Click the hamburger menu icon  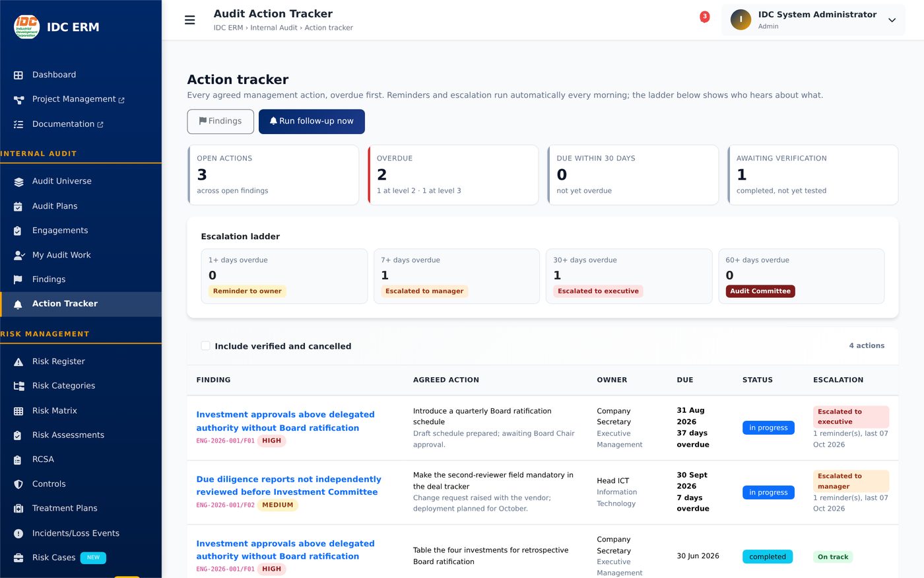click(190, 20)
